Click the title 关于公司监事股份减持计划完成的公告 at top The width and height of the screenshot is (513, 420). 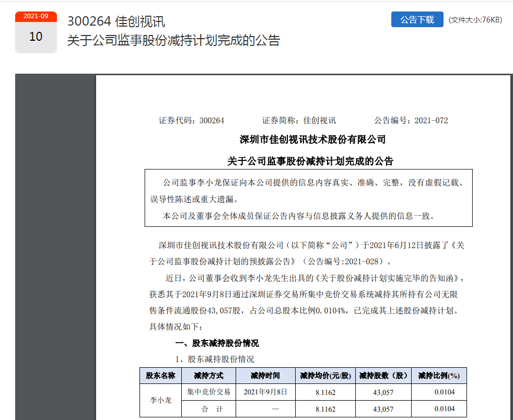click(174, 41)
